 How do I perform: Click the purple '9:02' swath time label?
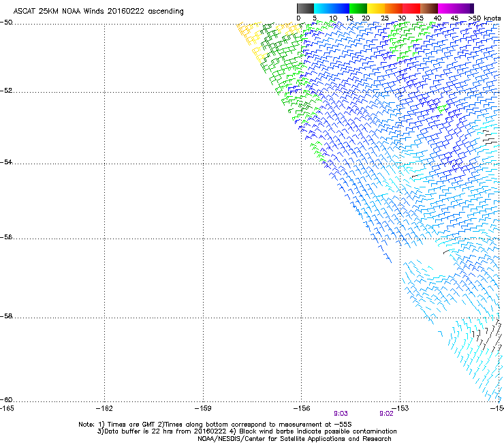tap(386, 414)
